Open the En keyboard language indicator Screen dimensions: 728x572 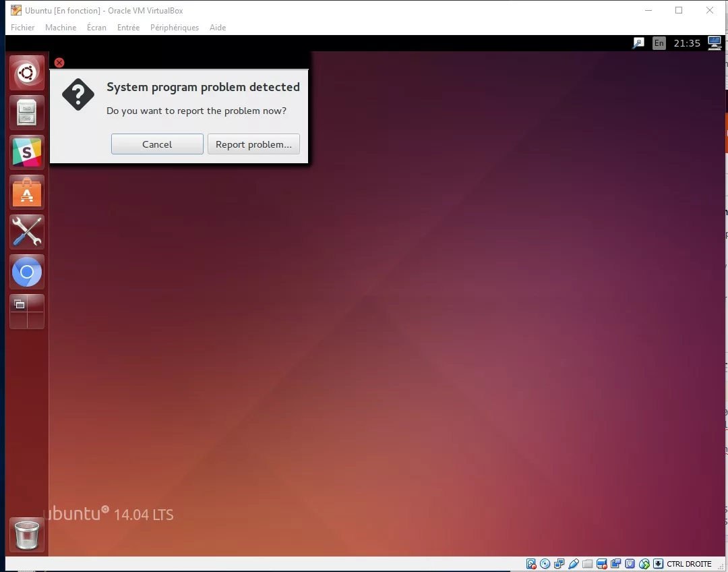tap(659, 43)
